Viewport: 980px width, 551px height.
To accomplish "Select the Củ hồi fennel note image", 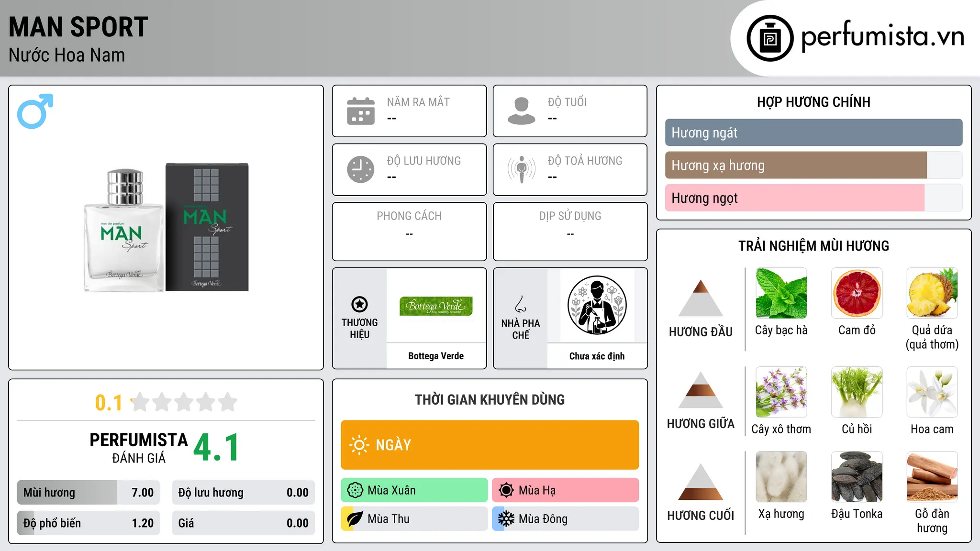I will [x=857, y=392].
